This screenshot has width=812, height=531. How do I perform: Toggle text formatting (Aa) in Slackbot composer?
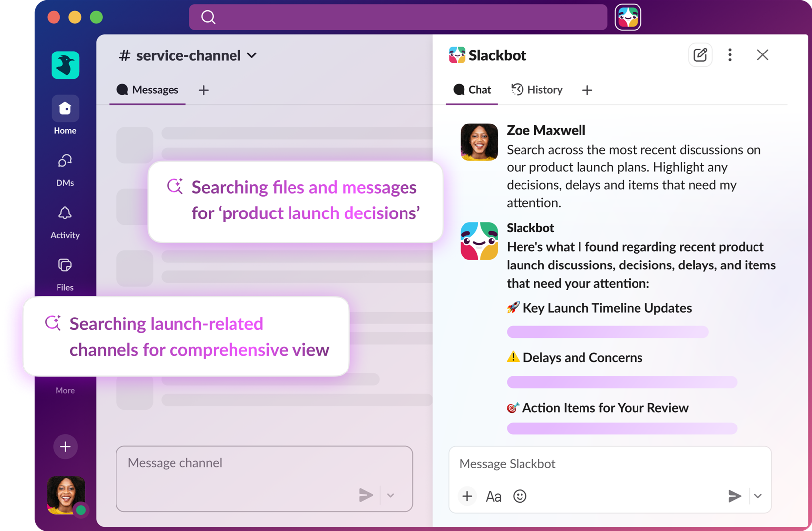(x=493, y=496)
